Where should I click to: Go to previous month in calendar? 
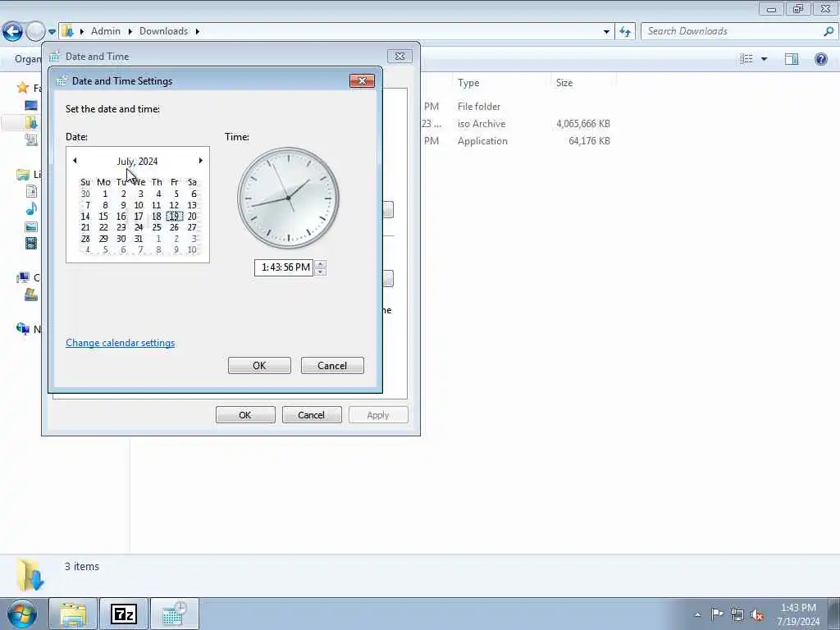click(75, 161)
